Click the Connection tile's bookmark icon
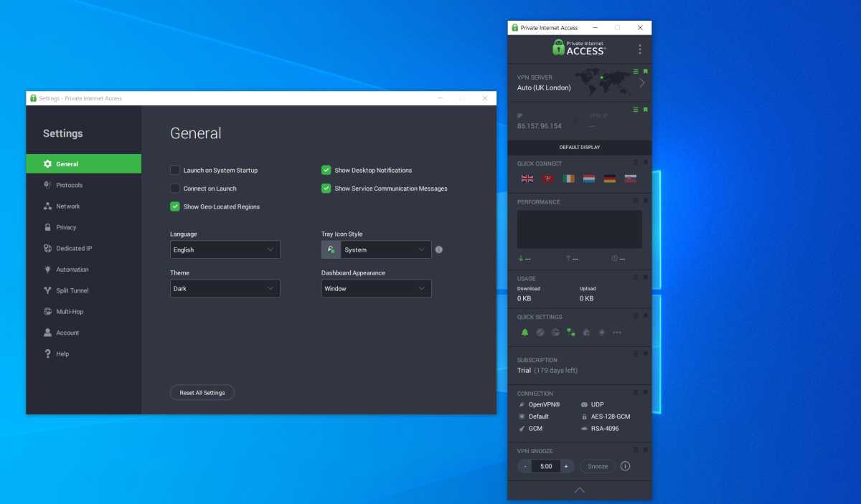This screenshot has width=861, height=504. point(646,392)
